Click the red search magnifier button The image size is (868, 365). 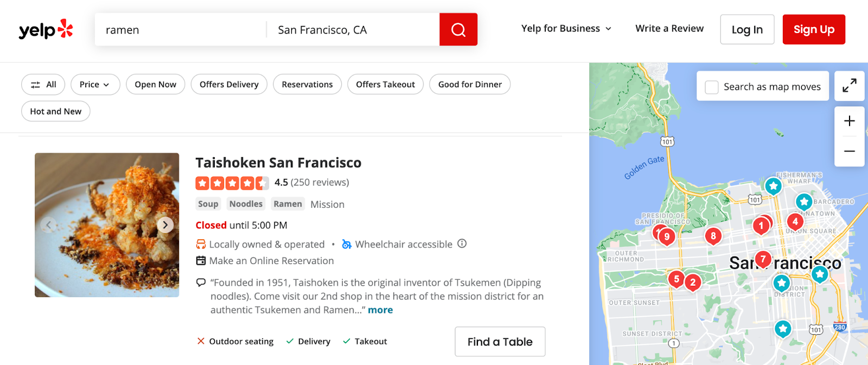[x=458, y=29]
